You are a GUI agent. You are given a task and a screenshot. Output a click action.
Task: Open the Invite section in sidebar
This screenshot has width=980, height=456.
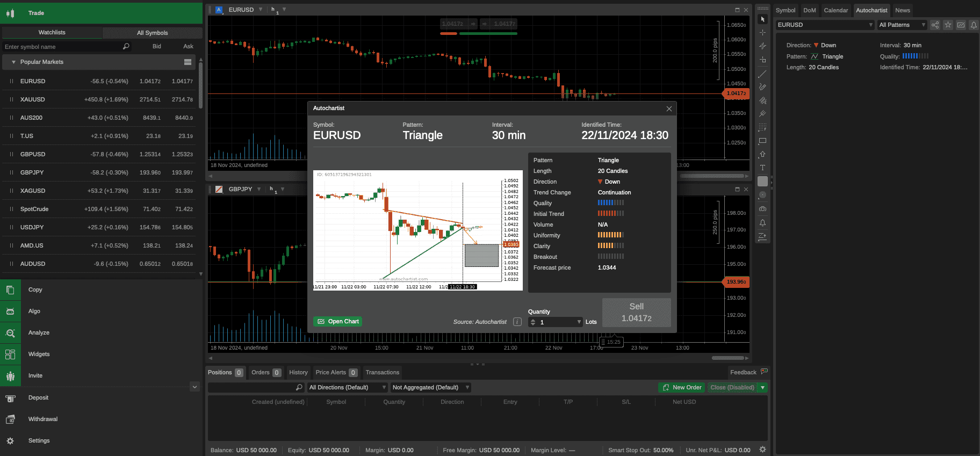click(101, 376)
